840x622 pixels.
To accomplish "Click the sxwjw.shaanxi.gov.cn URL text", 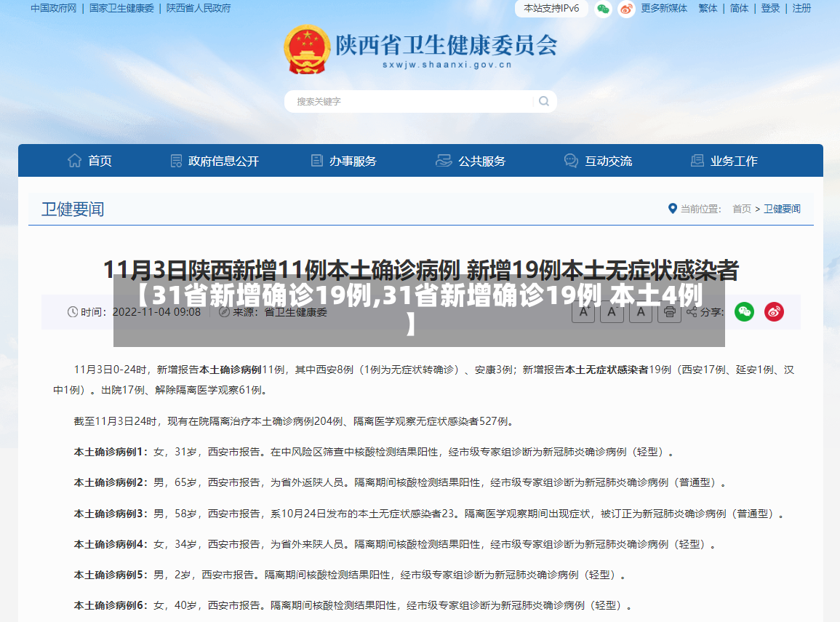I will 447,64.
